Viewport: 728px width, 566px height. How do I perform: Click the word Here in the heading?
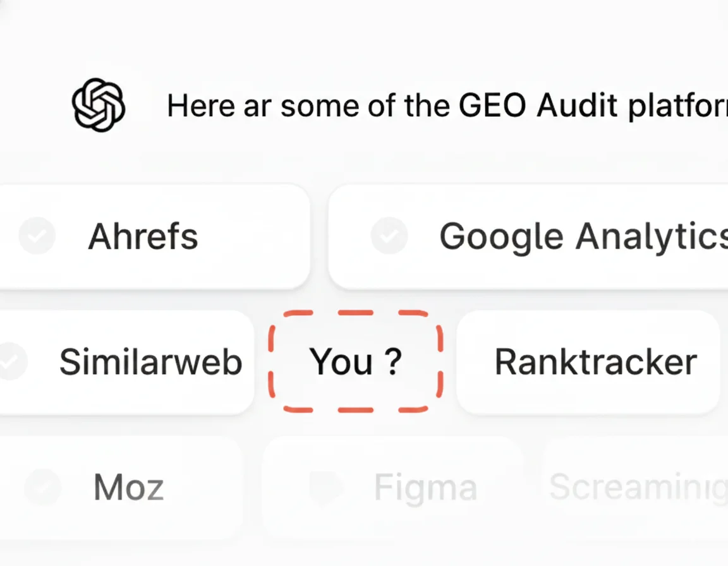tap(201, 105)
